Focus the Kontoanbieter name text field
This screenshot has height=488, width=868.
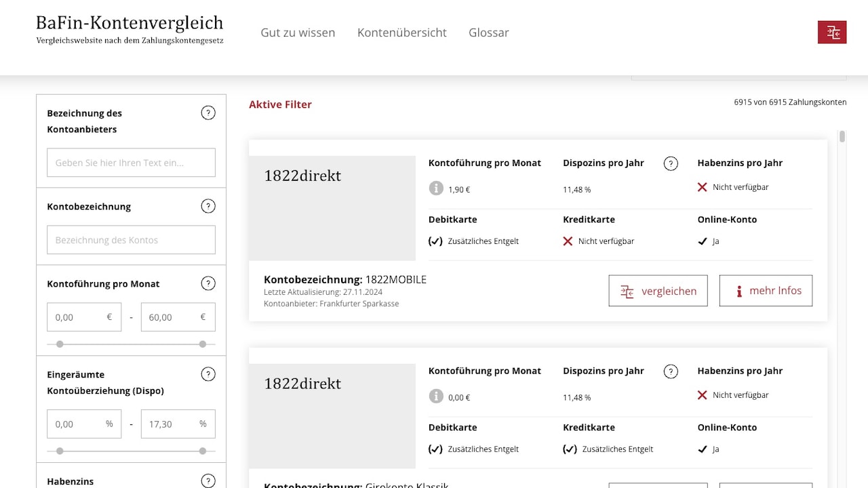131,163
